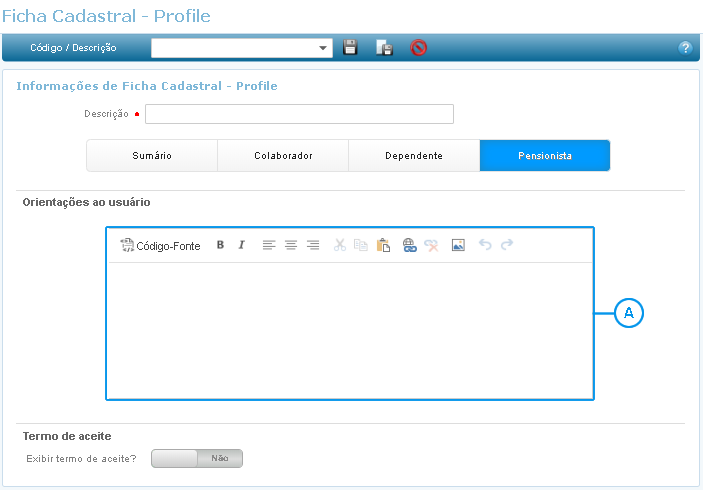Insert an image into the editor
The width and height of the screenshot is (703, 490).
458,245
